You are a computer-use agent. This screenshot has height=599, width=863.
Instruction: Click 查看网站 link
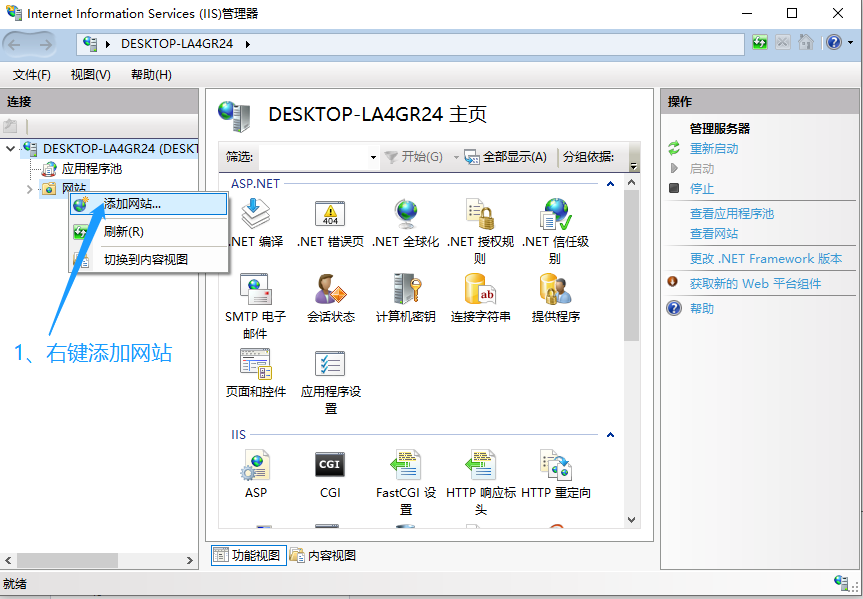[714, 233]
